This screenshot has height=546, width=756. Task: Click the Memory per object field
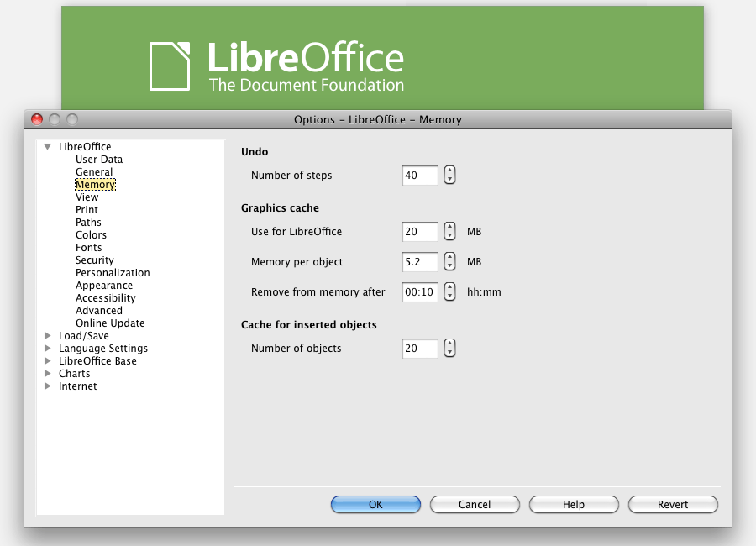(x=420, y=261)
